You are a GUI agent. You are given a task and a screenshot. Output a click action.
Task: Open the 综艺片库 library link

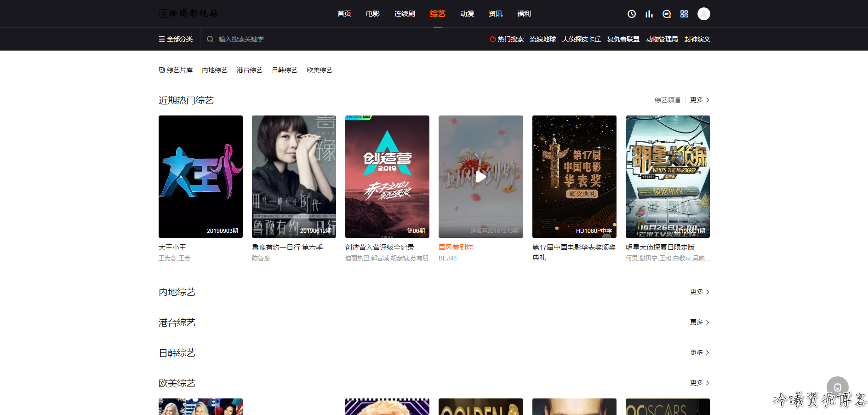tap(176, 70)
